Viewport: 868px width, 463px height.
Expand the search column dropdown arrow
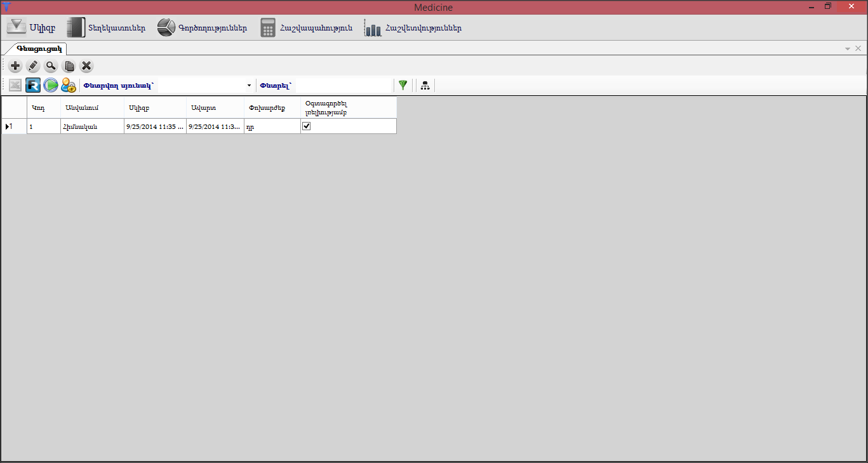click(249, 85)
